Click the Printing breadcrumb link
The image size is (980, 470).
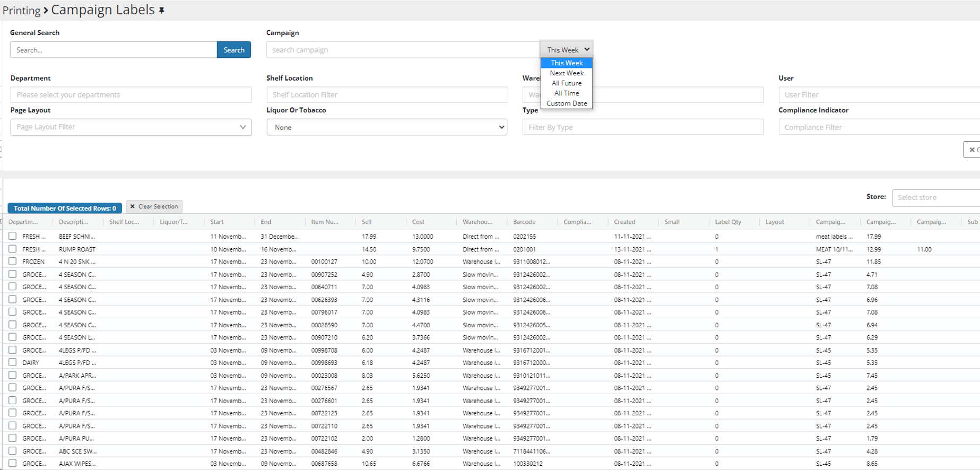(x=21, y=10)
